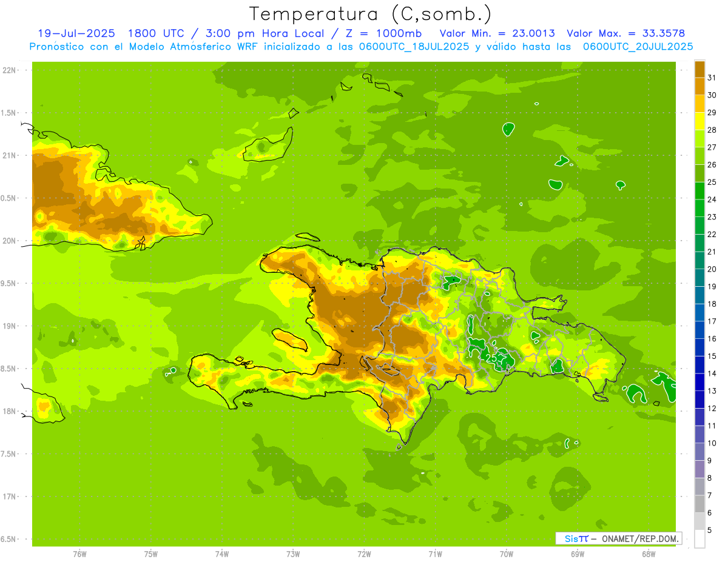Click the '76W' longitude label
The width and height of the screenshot is (728, 562).
pyautogui.click(x=79, y=554)
